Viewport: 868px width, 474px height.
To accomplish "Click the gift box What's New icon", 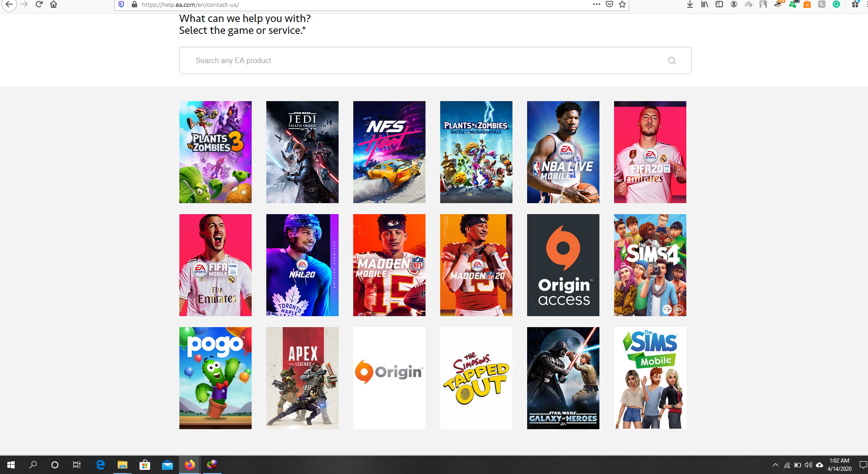I will tap(855, 5).
